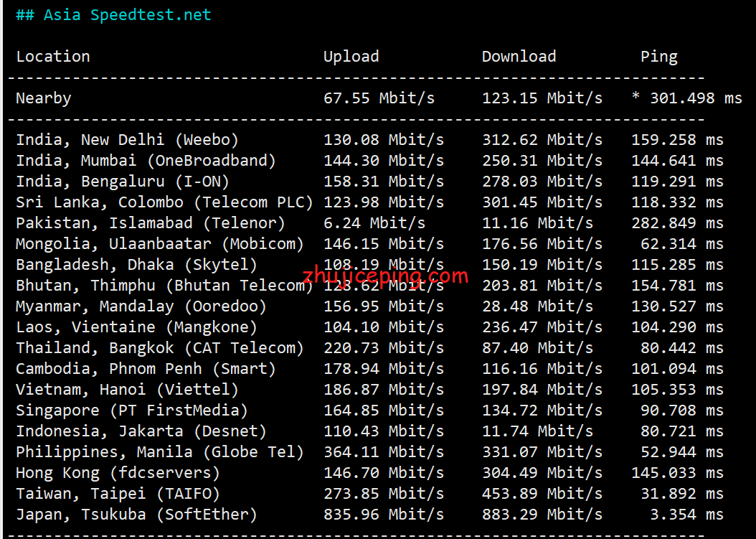Click Nearby download value '123.15 Mbit/s'

pyautogui.click(x=542, y=98)
